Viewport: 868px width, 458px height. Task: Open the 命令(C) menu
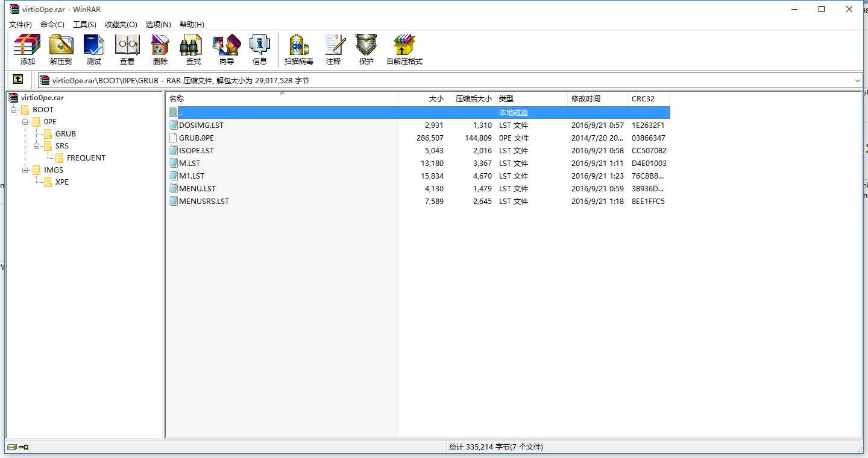pos(52,25)
